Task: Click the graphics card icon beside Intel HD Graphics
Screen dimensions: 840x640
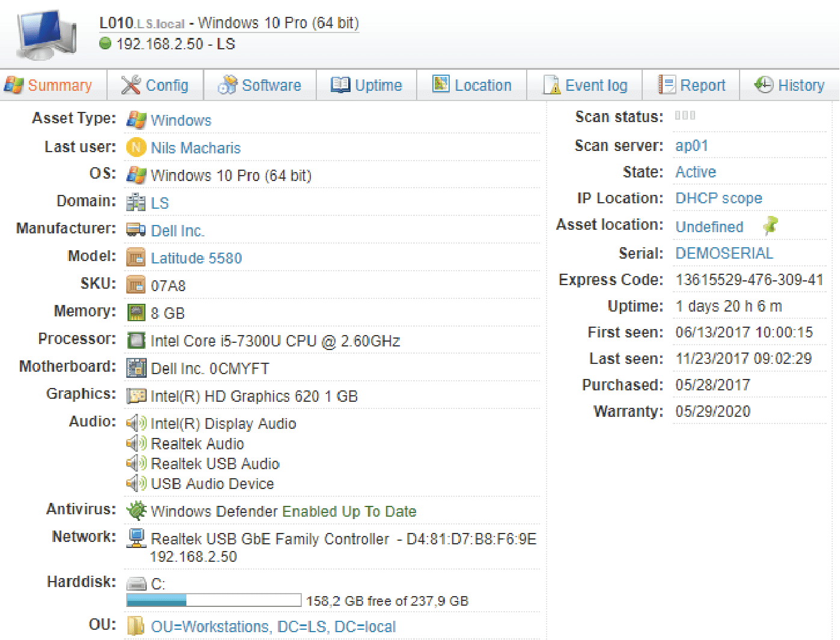Action: pyautogui.click(x=136, y=396)
